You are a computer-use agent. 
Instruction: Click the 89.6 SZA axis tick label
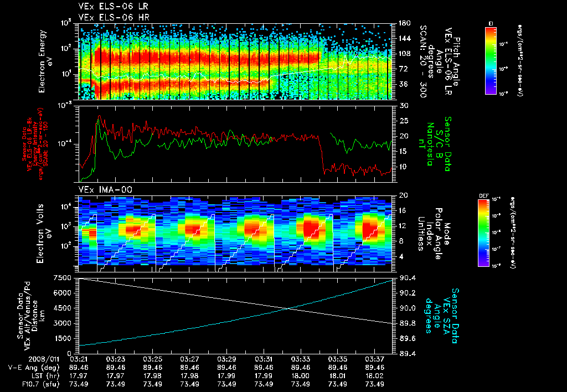coord(407,338)
